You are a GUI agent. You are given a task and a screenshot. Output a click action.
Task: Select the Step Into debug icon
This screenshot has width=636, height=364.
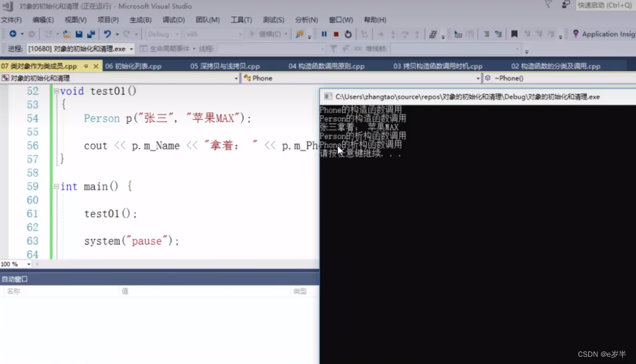[x=393, y=35]
